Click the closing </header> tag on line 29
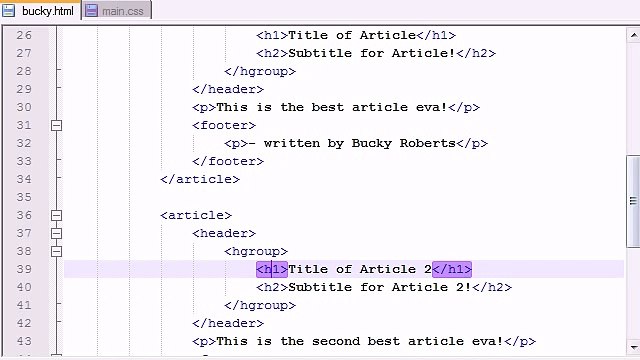 (x=228, y=89)
